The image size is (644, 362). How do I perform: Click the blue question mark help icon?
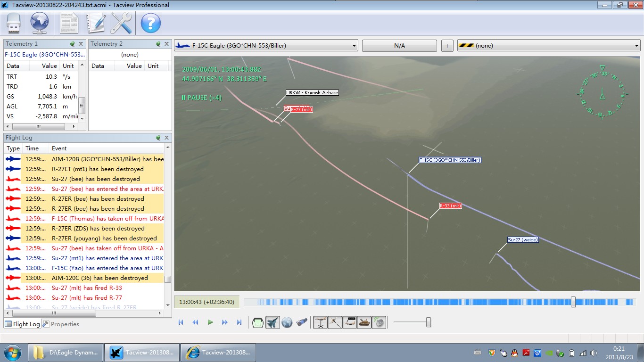[x=151, y=23]
